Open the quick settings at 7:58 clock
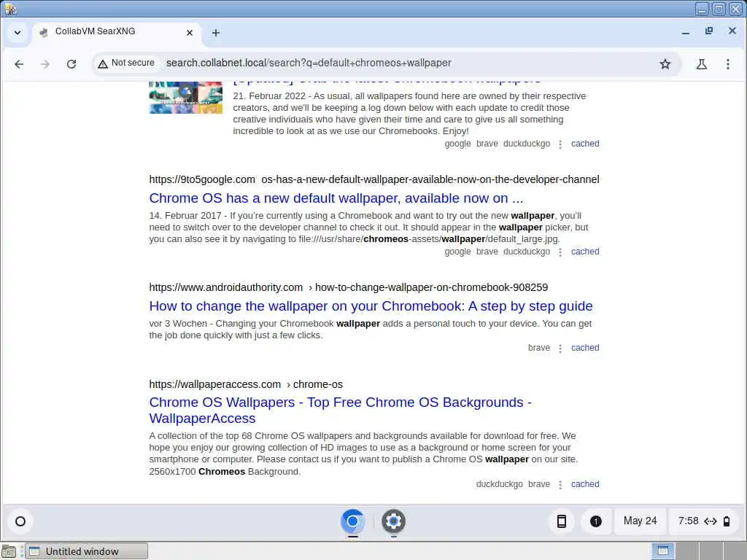The width and height of the screenshot is (747, 560). [704, 521]
